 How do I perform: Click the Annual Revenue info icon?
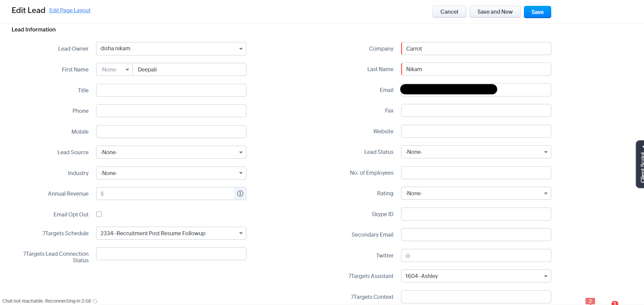point(240,194)
